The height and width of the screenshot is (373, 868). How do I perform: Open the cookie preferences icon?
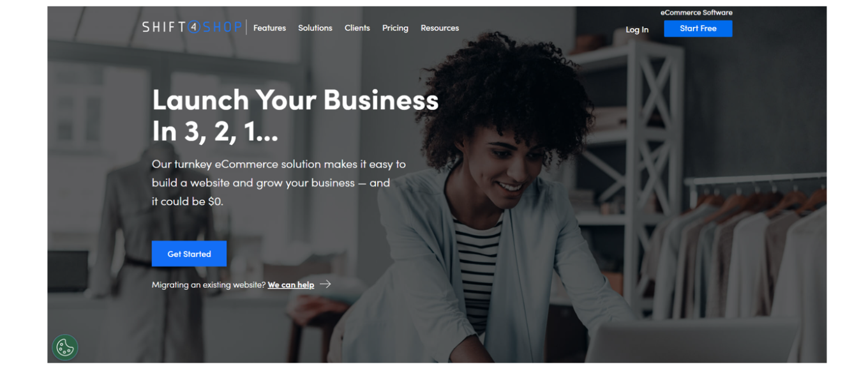(65, 347)
